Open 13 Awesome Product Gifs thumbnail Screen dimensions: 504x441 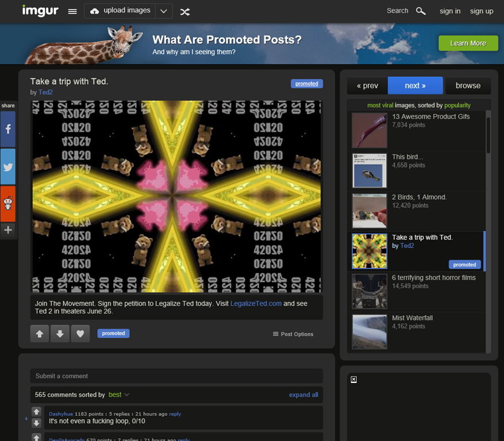370,130
